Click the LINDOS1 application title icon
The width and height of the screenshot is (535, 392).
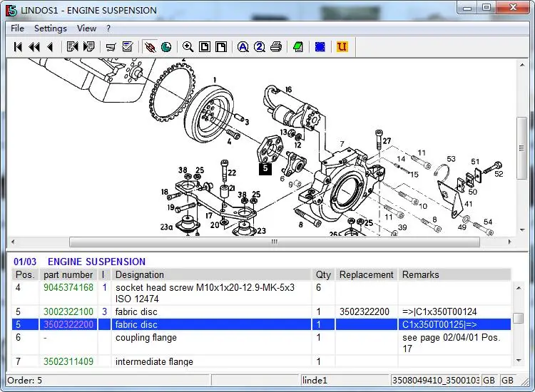coord(11,10)
